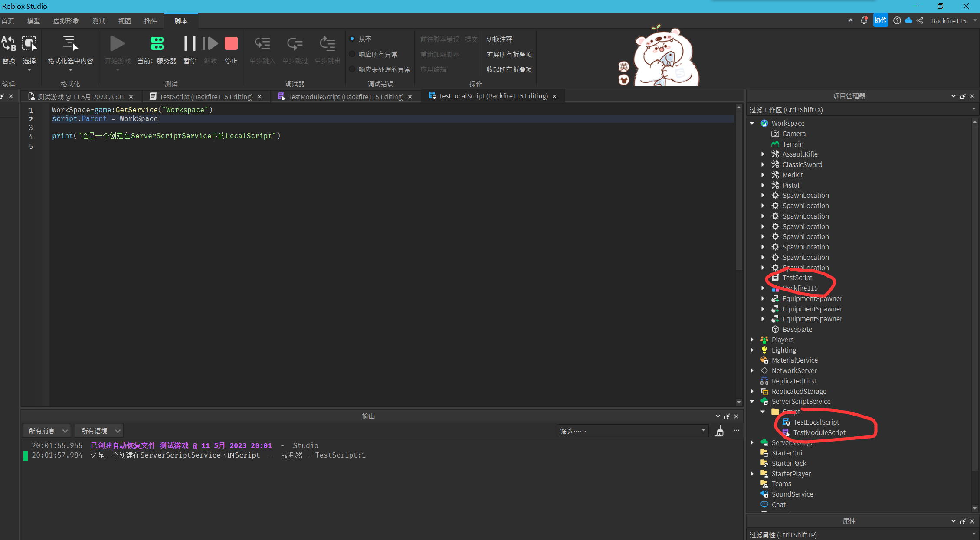
Task: Click the cloud save icon
Action: coord(908,20)
